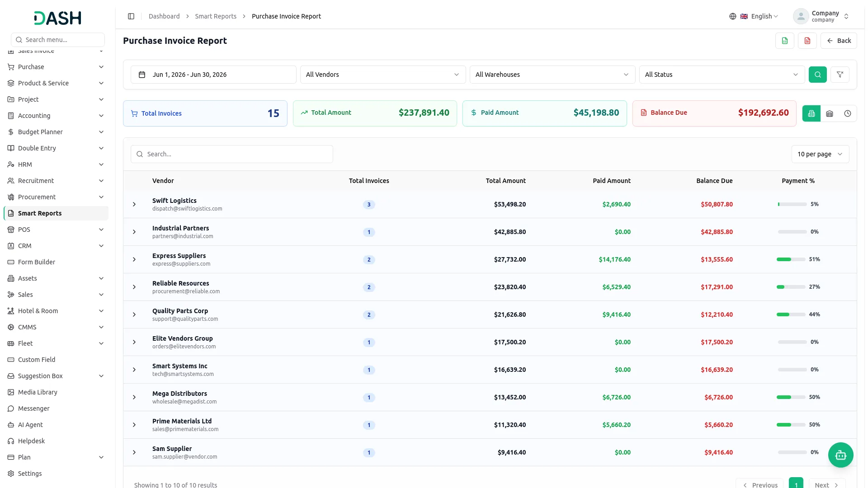Open the Hotel & Room menu
The image size is (868, 488).
coord(56,311)
